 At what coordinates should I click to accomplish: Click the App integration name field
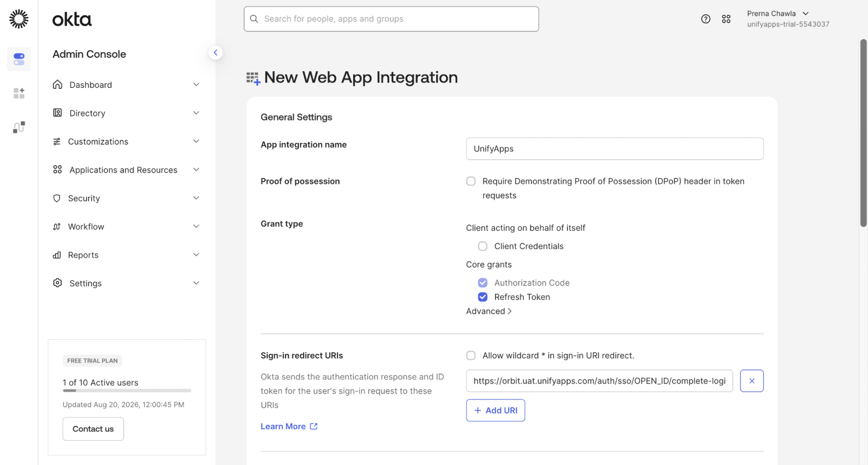click(x=615, y=149)
